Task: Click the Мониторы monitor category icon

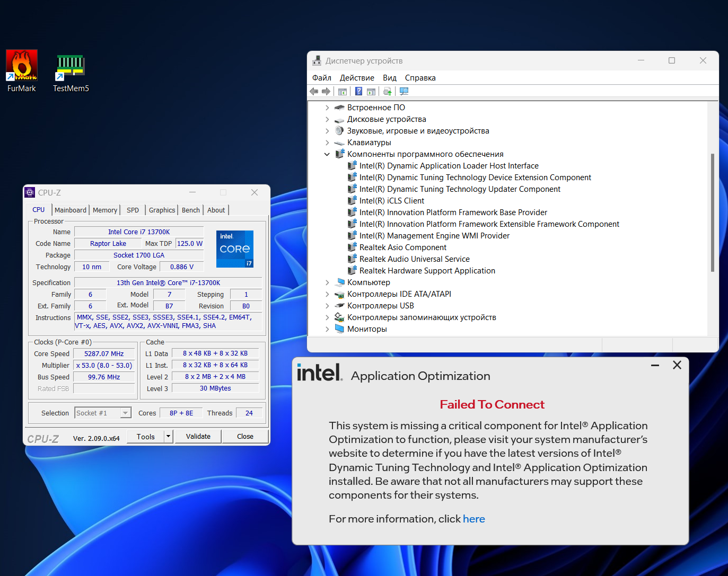Action: [340, 329]
